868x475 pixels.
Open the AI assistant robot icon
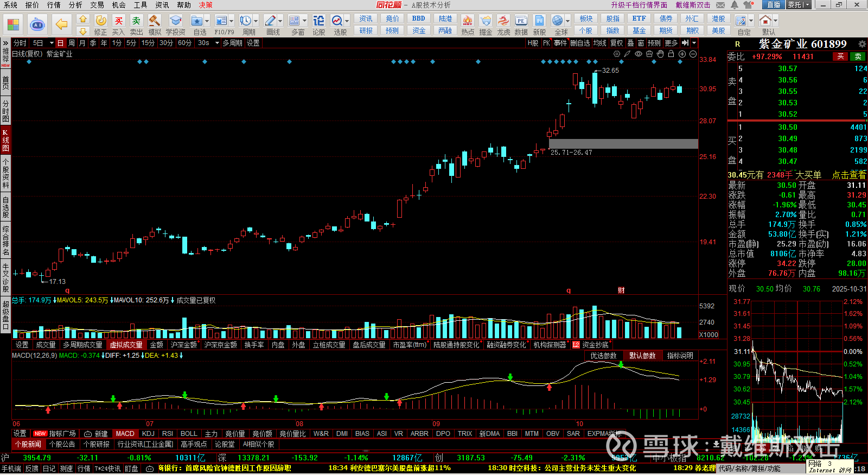tap(37, 24)
